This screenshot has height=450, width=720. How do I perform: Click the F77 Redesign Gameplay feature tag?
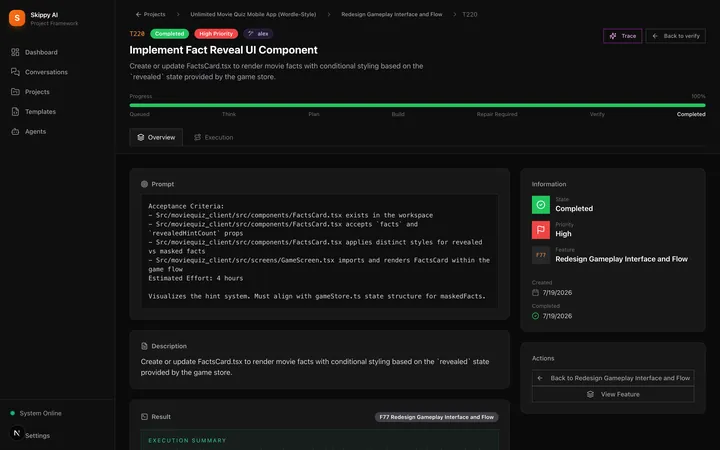coord(436,417)
